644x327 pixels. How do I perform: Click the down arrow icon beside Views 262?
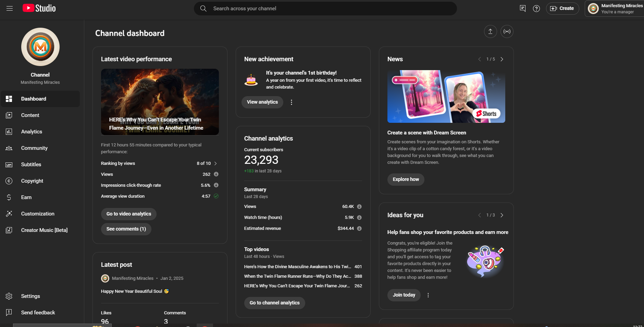tap(216, 174)
